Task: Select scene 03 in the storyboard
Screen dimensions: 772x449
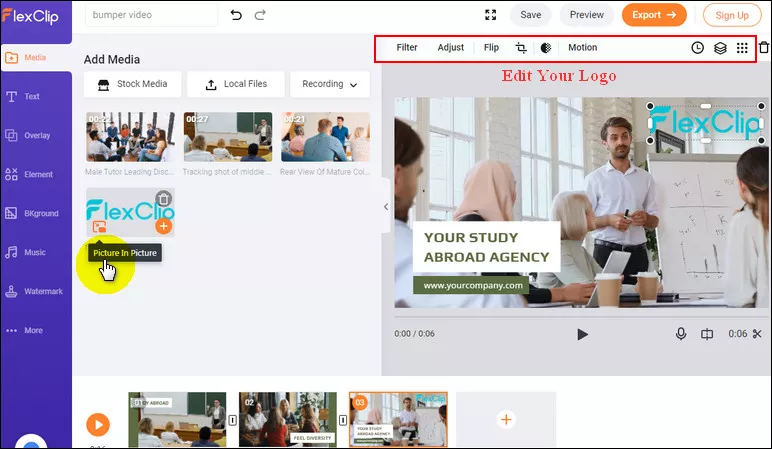Action: [398, 419]
